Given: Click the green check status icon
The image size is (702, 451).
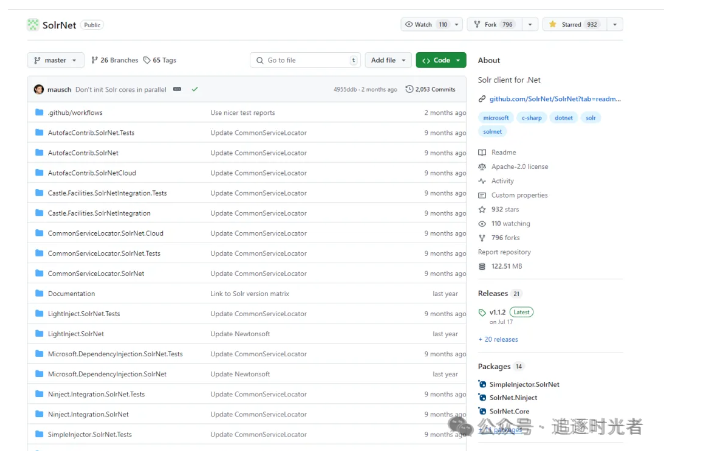Looking at the screenshot, I should click(x=195, y=89).
